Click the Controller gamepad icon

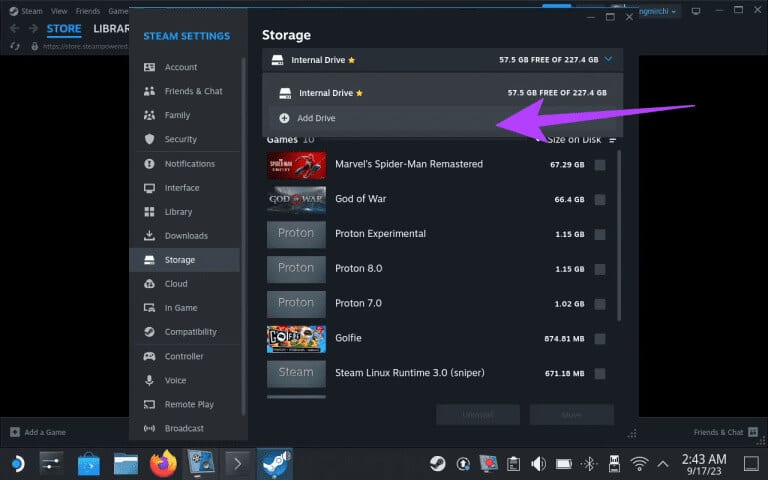click(149, 356)
